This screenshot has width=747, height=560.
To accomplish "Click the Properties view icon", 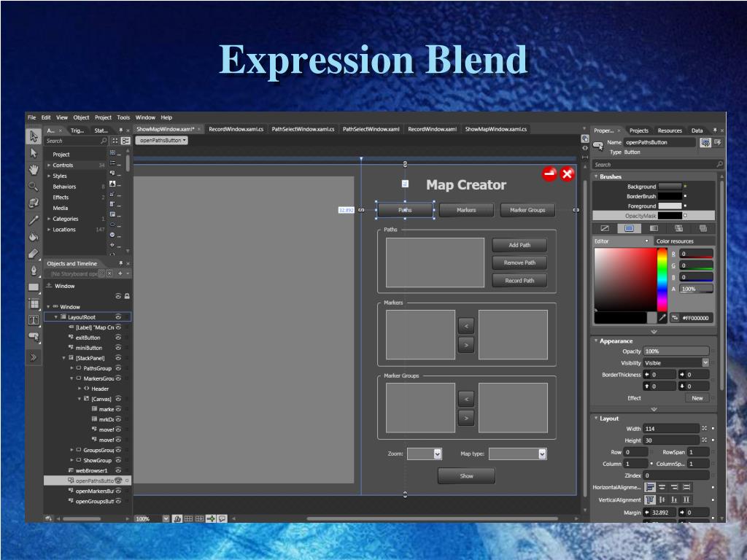I will click(705, 142).
